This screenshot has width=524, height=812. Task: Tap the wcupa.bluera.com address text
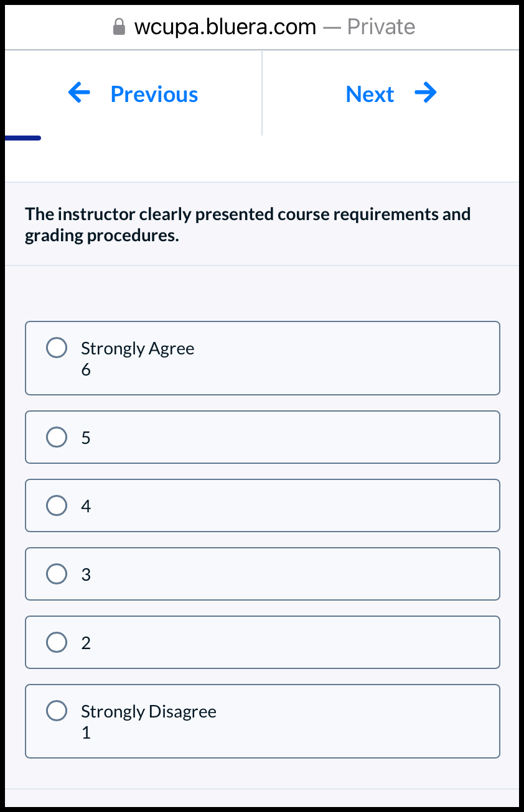click(x=225, y=27)
